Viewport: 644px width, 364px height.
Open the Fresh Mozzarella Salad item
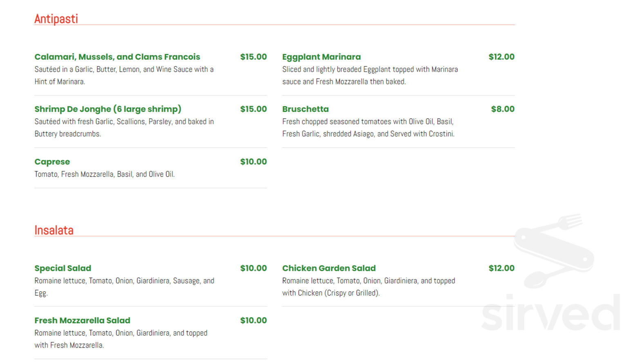coord(83,320)
